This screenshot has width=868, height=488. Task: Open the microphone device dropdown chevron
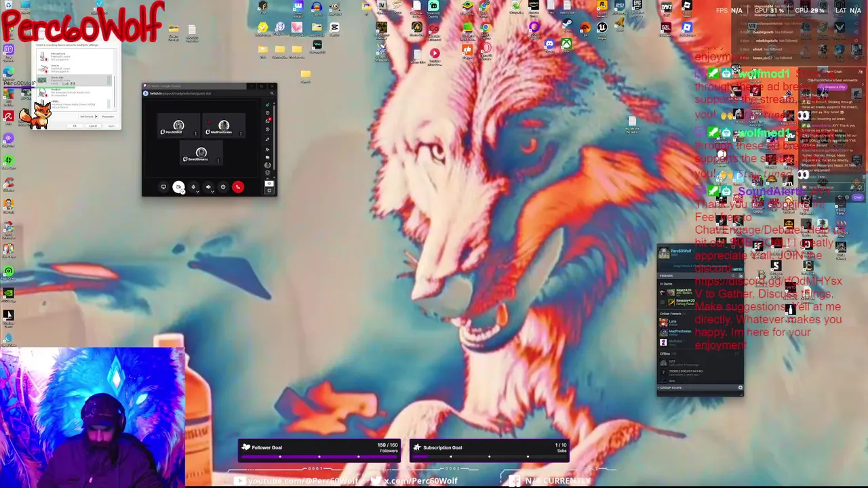(x=197, y=192)
